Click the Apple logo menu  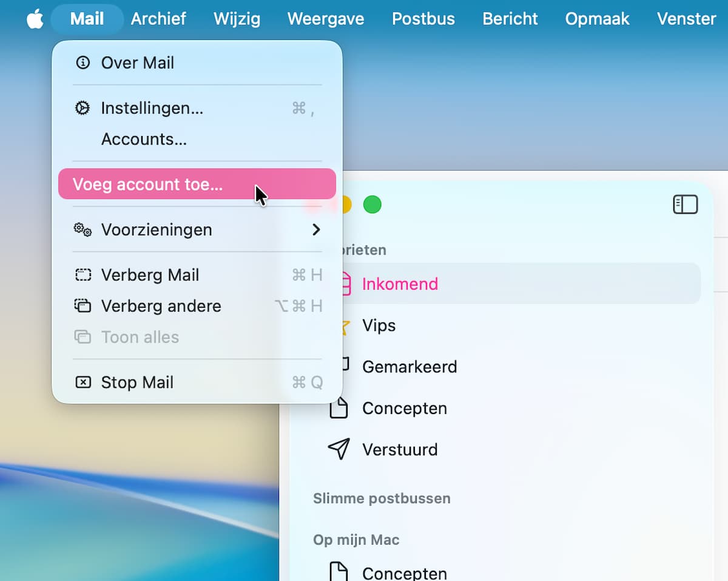(35, 19)
